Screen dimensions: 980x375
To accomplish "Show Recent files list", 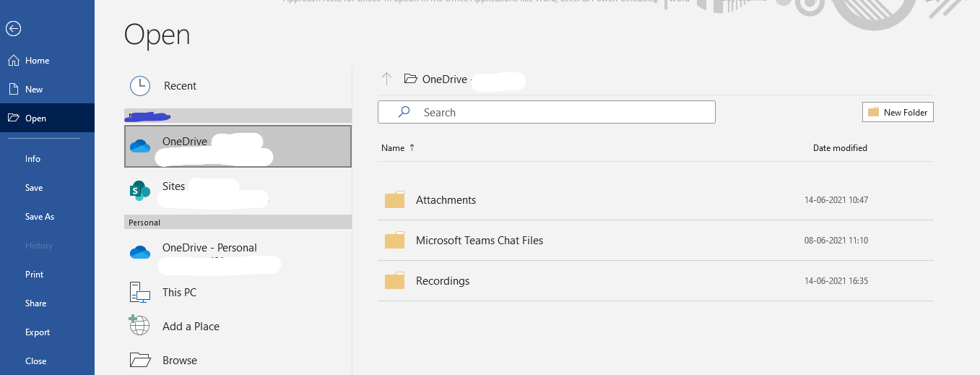I will (x=238, y=86).
